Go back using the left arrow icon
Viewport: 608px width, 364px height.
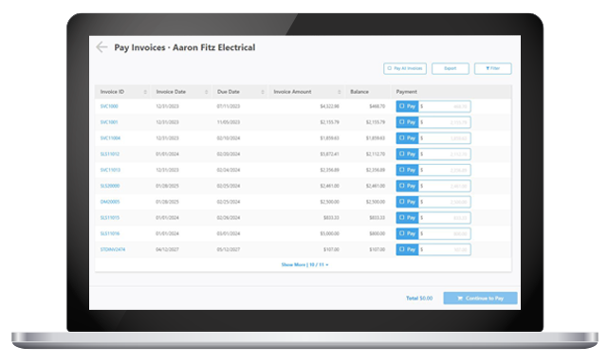point(101,47)
